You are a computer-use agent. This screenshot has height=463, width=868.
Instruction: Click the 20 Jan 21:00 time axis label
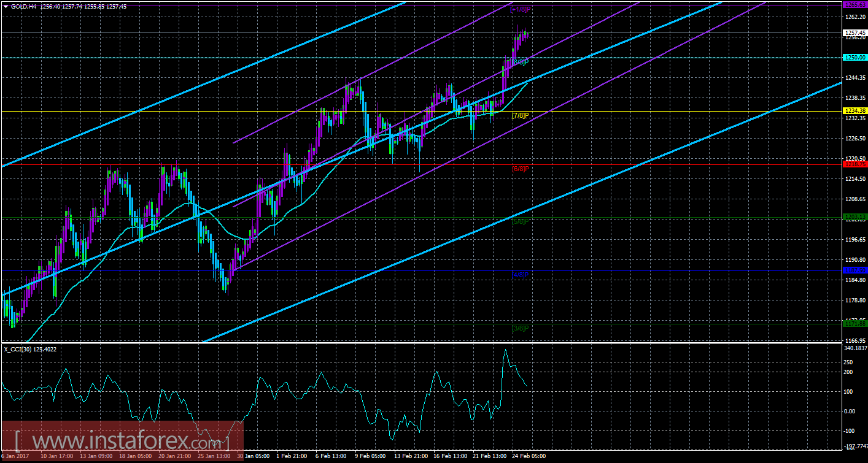click(x=176, y=456)
